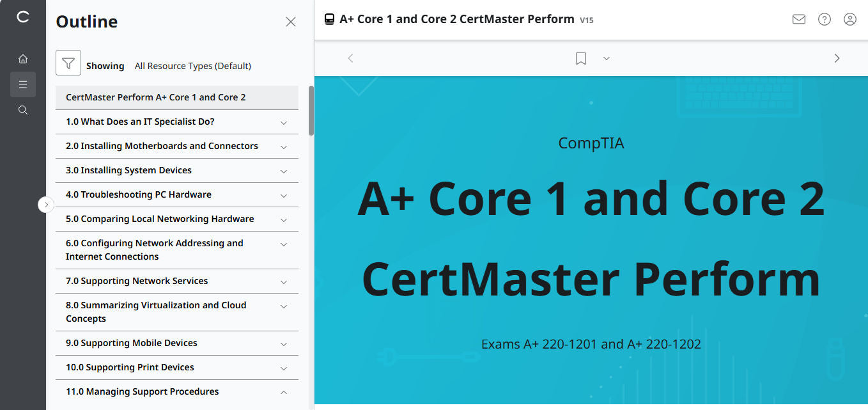868x410 pixels.
Task: Collapse the Outline panel with the X
Action: pyautogui.click(x=291, y=21)
